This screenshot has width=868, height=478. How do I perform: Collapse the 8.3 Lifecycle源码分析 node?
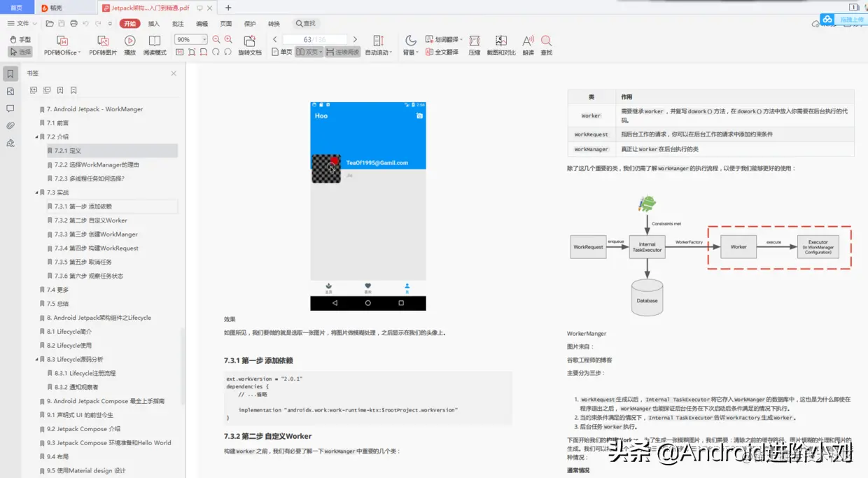36,360
